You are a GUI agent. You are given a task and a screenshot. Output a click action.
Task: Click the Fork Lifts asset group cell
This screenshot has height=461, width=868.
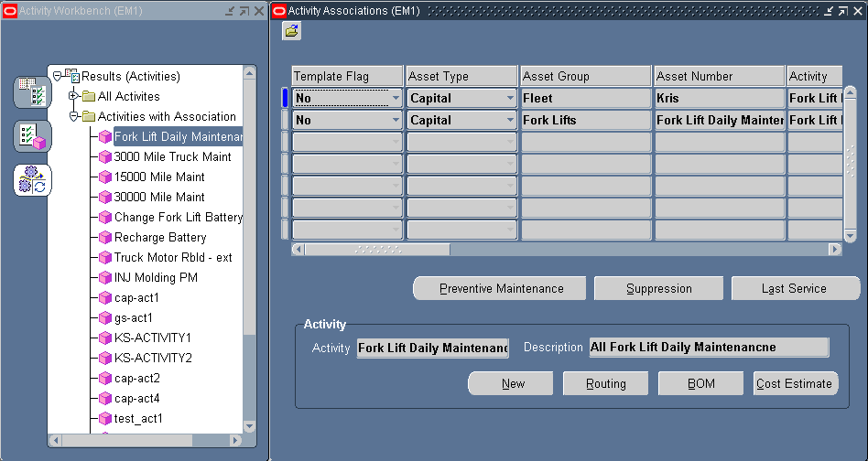tap(586, 120)
